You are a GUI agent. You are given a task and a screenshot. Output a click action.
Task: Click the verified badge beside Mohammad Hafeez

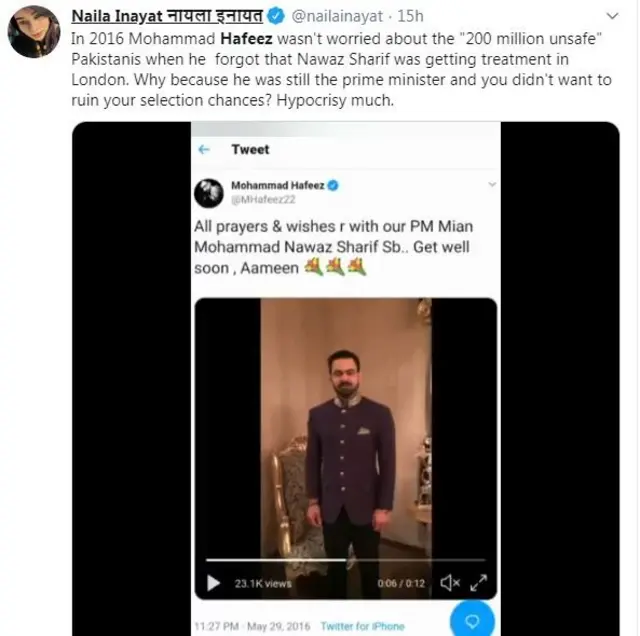point(333,185)
